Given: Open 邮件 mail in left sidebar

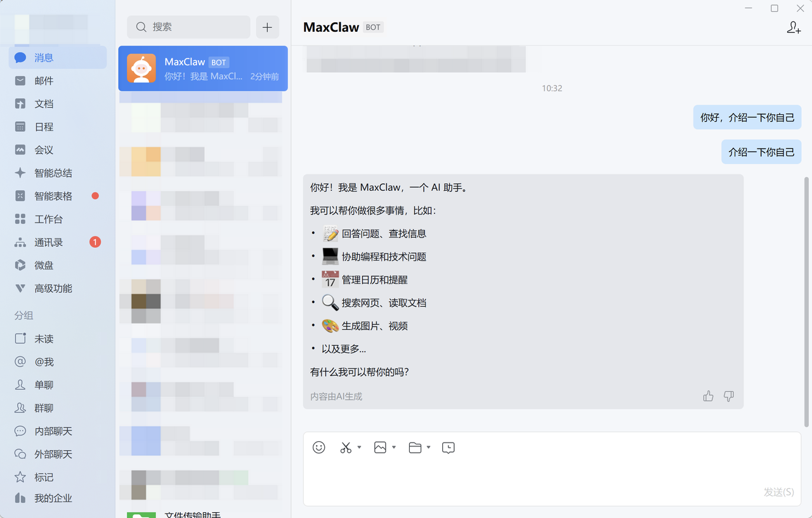Looking at the screenshot, I should coord(44,81).
